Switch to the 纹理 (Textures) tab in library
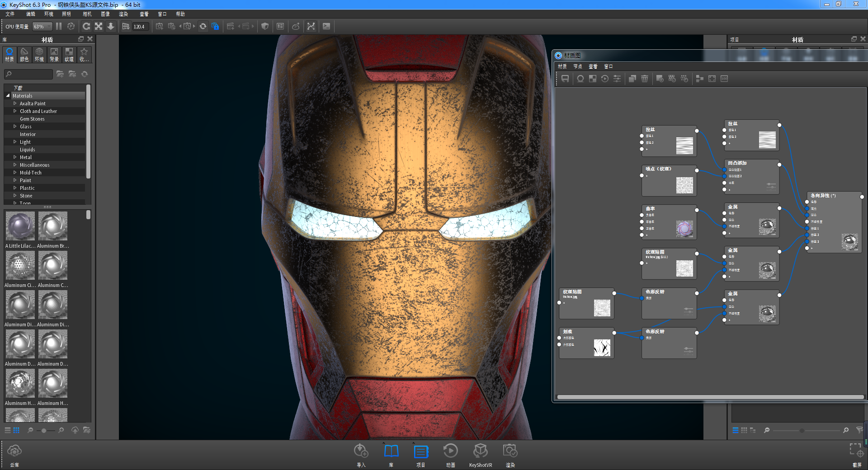868x470 pixels. tap(69, 55)
